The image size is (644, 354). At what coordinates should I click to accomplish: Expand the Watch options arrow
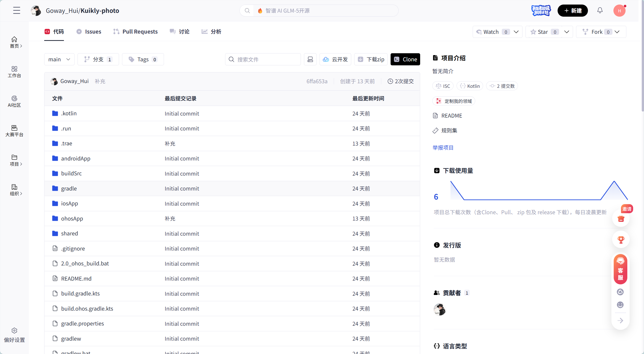coord(516,32)
